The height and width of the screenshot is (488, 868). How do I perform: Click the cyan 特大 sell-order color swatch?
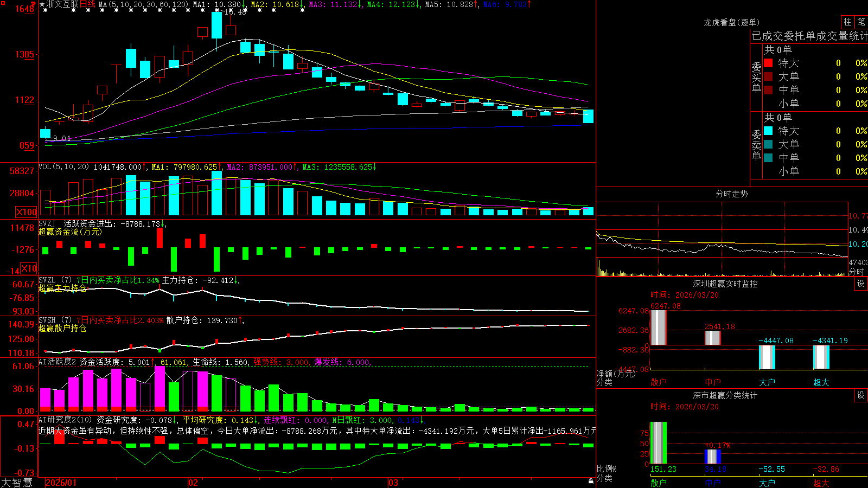coord(768,131)
